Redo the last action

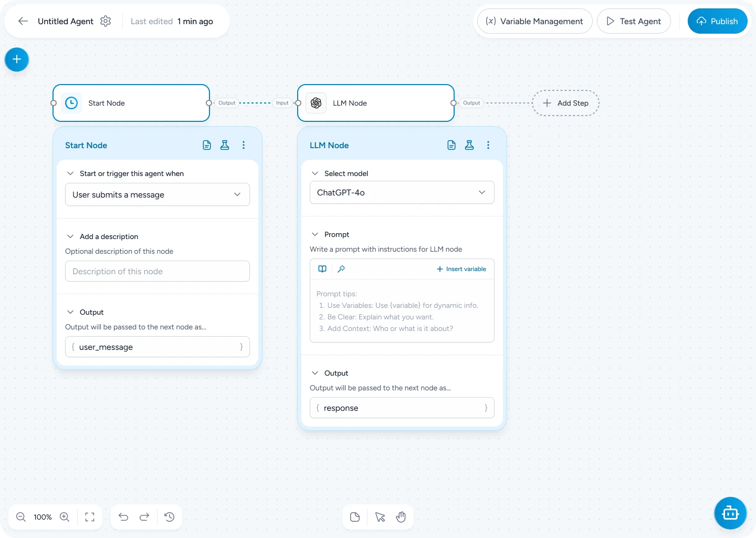point(144,517)
